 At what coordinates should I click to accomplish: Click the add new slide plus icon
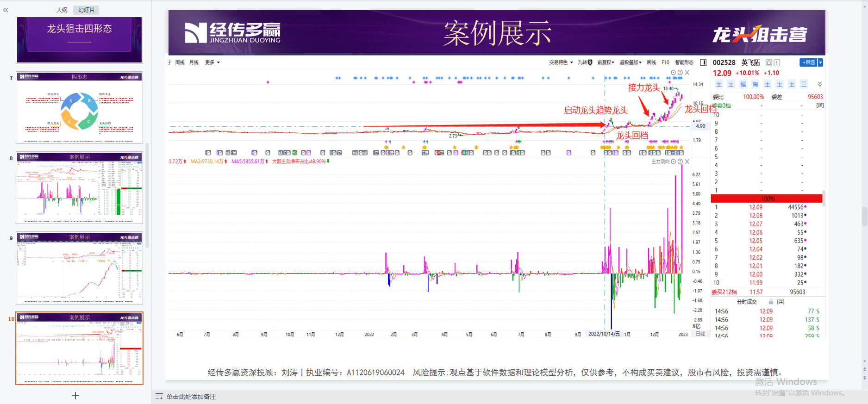tap(75, 396)
